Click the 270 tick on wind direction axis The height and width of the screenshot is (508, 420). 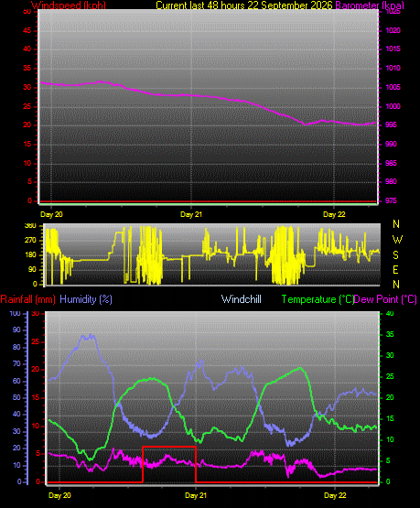(x=30, y=241)
